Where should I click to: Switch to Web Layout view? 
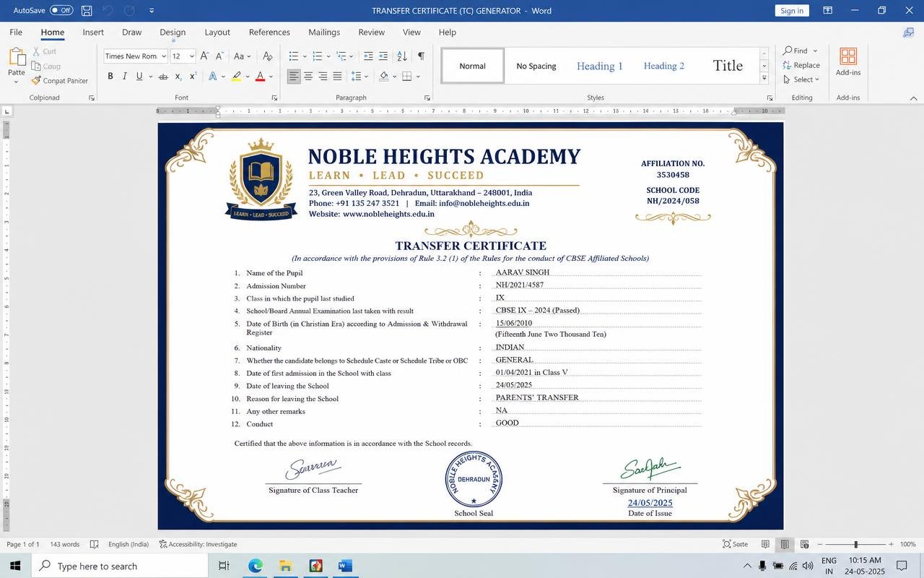pos(804,544)
